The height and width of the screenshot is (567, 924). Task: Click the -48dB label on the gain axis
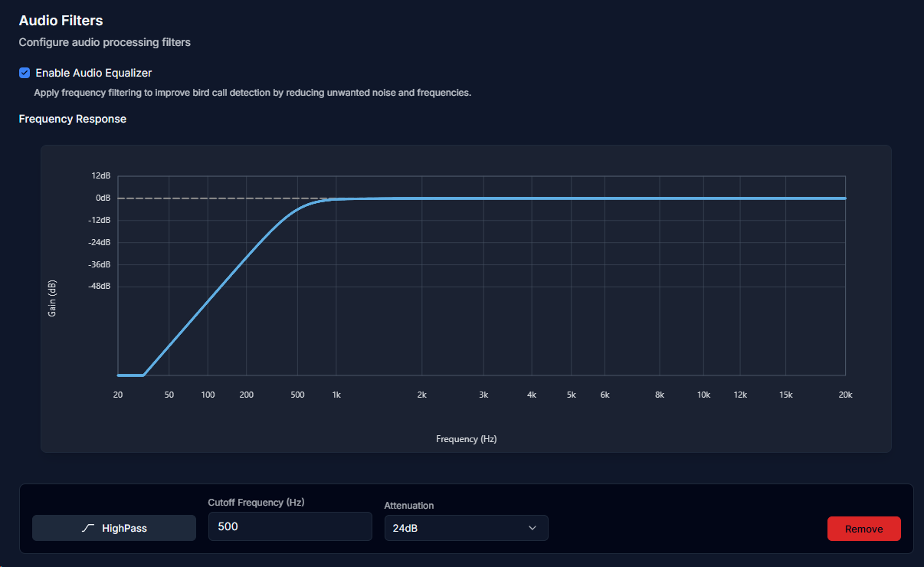pyautogui.click(x=100, y=286)
